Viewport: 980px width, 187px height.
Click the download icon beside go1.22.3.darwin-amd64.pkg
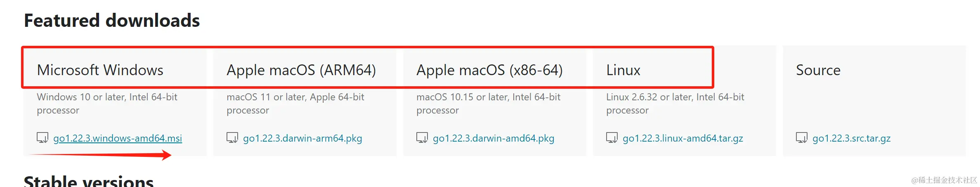422,137
